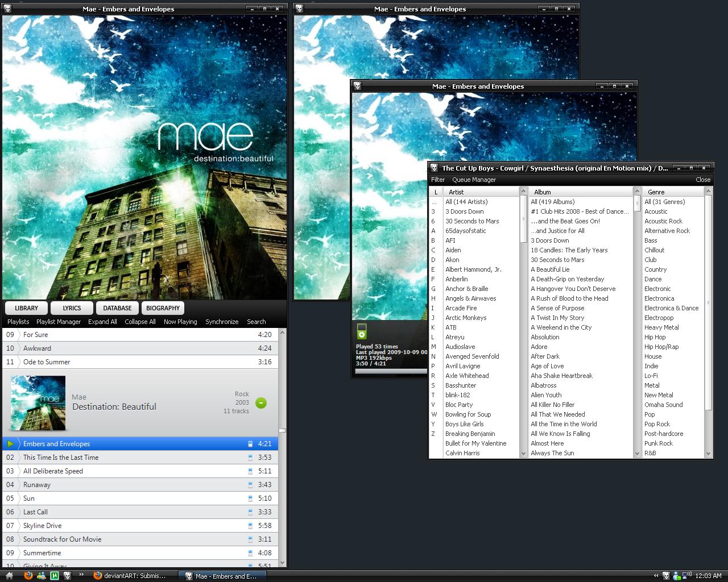The height and width of the screenshot is (582, 728).
Task: Click the iPod icon on Soundtrack for Our Movie row
Action: [250, 539]
